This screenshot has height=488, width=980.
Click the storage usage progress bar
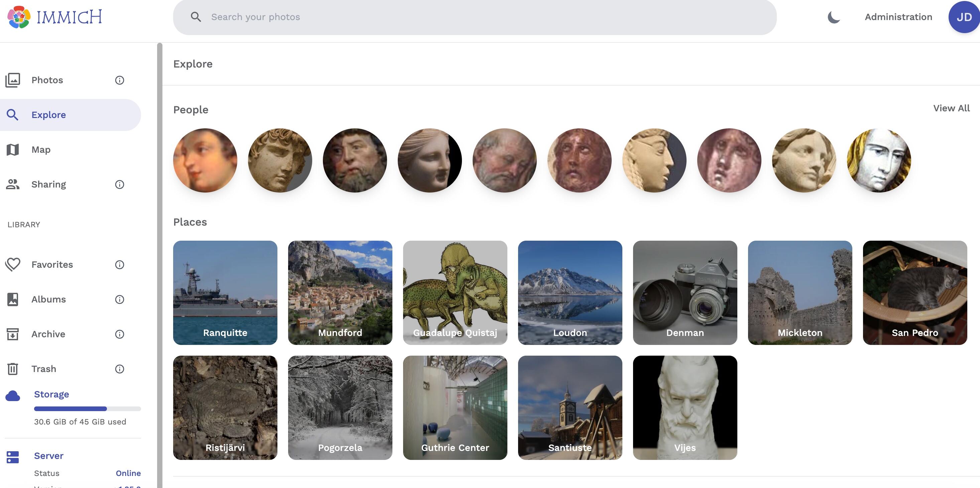click(88, 409)
